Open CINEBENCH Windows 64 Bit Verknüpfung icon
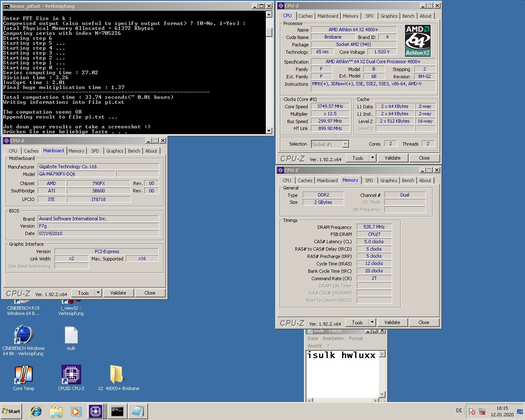The height and width of the screenshot is (420, 525). click(23, 340)
